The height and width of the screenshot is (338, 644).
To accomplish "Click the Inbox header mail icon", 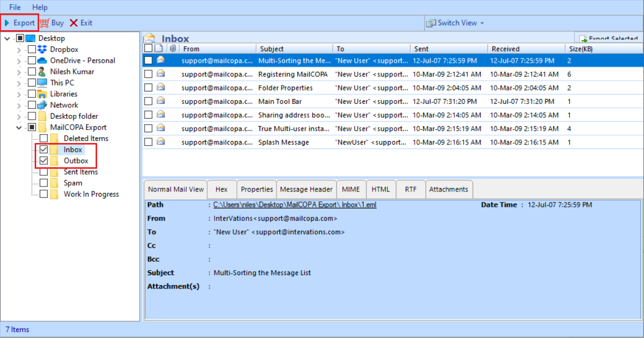I will pos(150,38).
